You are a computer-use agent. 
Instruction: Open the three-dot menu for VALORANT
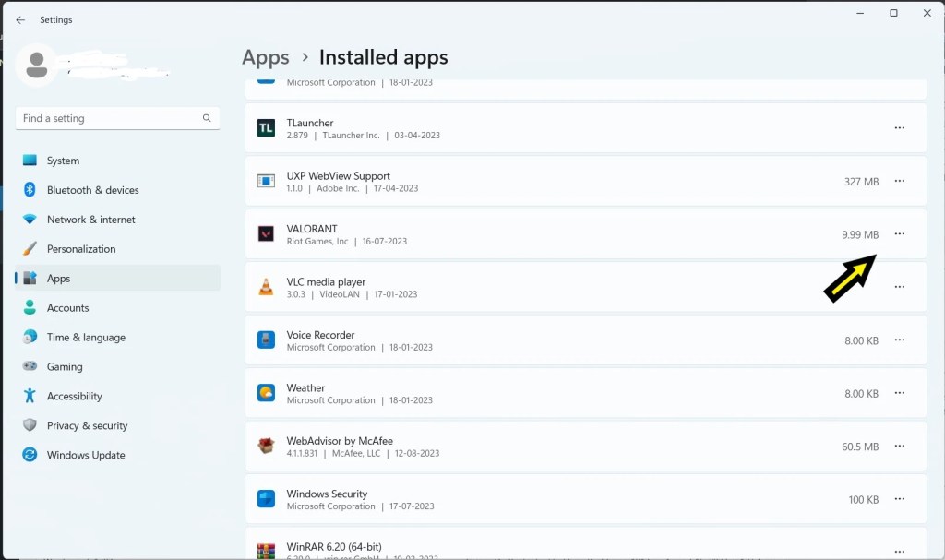[900, 234]
